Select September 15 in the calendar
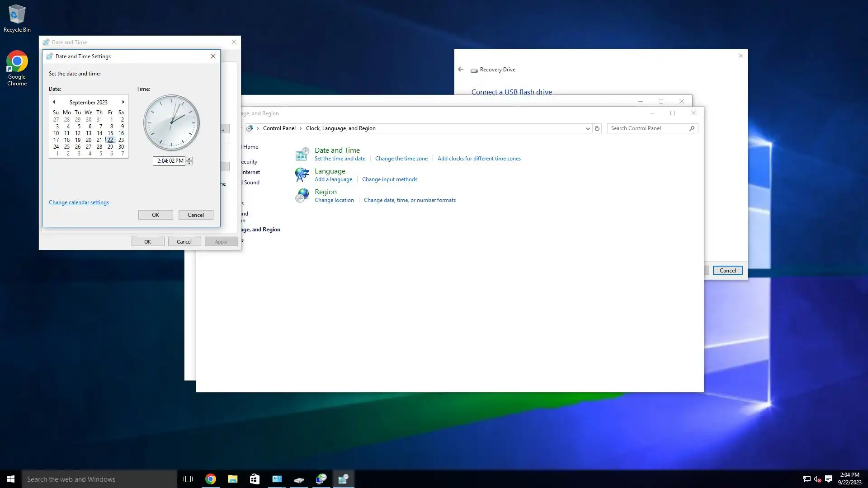868x488 pixels. click(110, 133)
